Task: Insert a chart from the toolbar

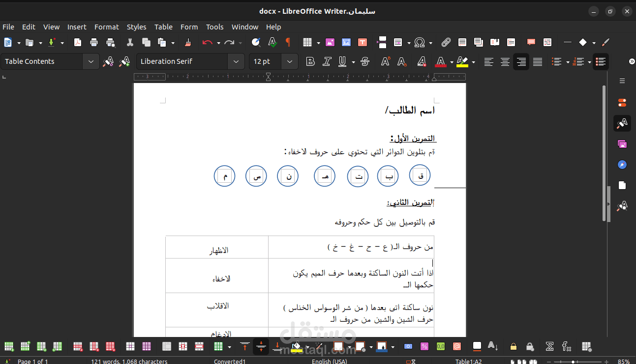Action: coord(346,42)
